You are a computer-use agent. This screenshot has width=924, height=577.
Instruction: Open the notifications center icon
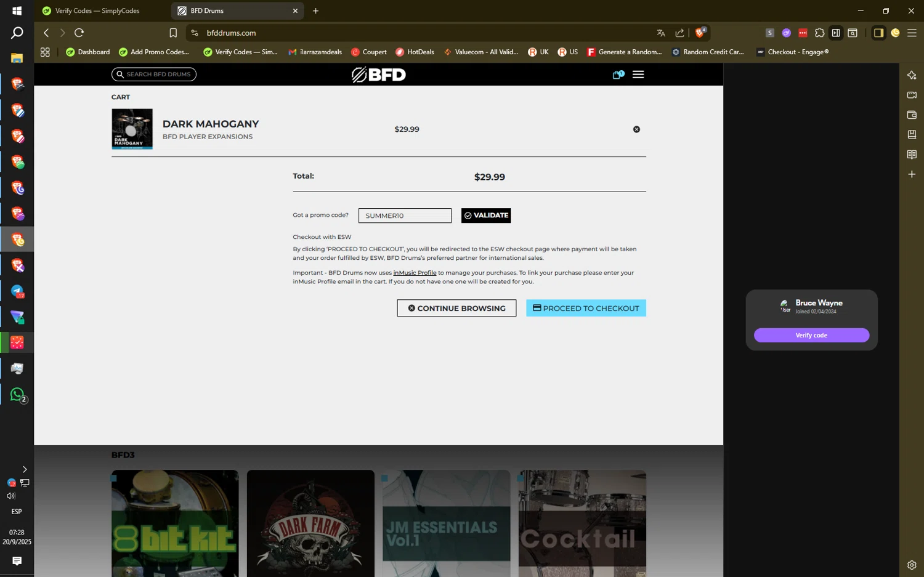pos(17,561)
